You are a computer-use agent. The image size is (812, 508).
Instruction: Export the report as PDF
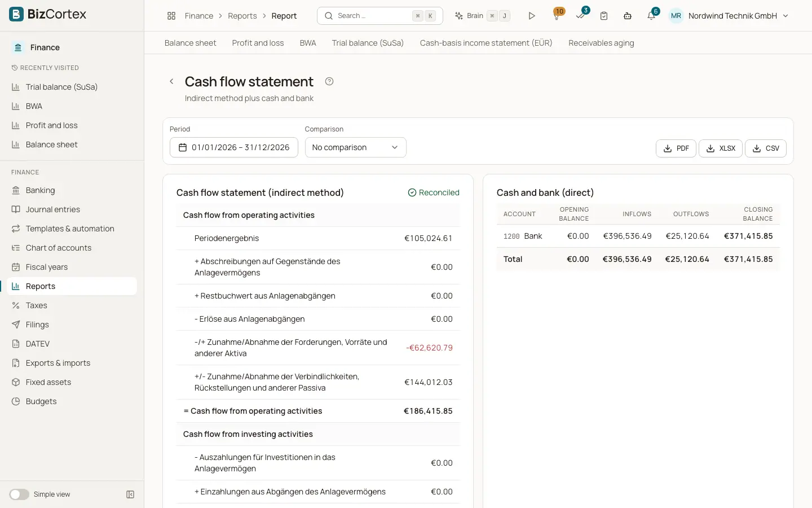[676, 148]
